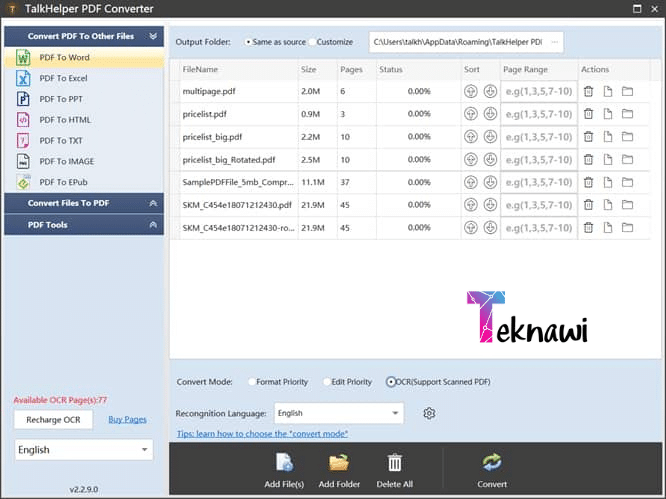Choose the Customize output folder option
This screenshot has width=666, height=499.
pos(312,42)
